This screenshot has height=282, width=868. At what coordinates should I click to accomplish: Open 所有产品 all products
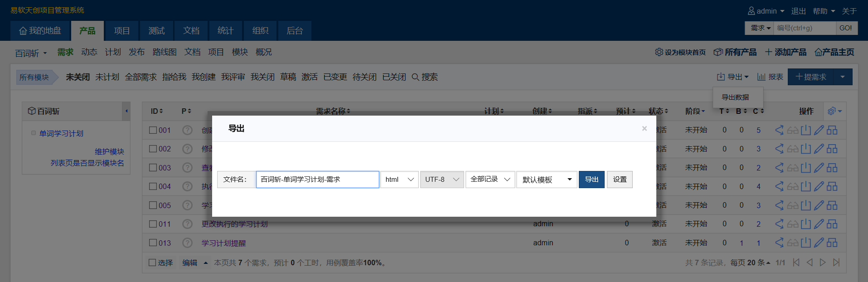pyautogui.click(x=735, y=52)
